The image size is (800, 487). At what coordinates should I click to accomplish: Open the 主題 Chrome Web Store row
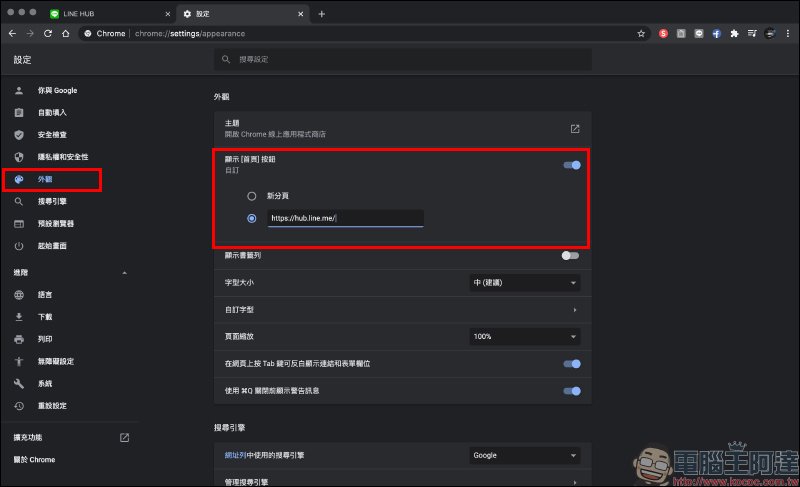[403, 129]
